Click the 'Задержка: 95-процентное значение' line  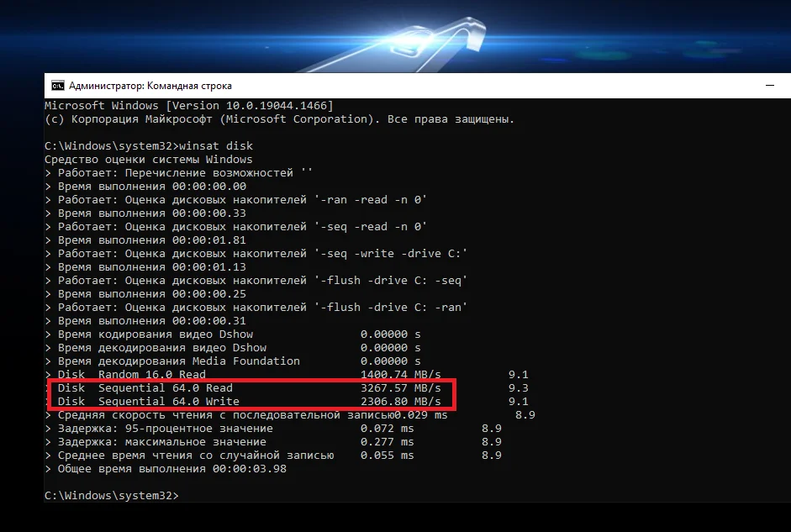point(165,429)
